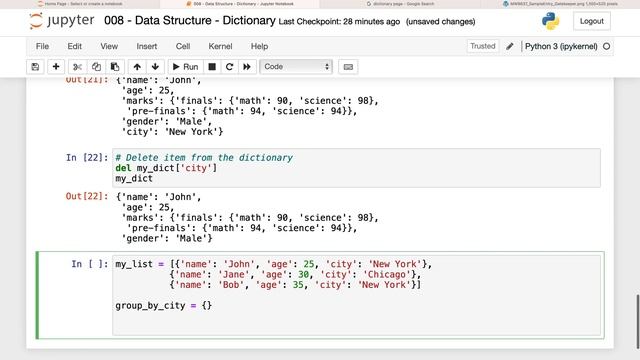Copy selected cells
The height and width of the screenshot is (360, 640).
coord(96,67)
